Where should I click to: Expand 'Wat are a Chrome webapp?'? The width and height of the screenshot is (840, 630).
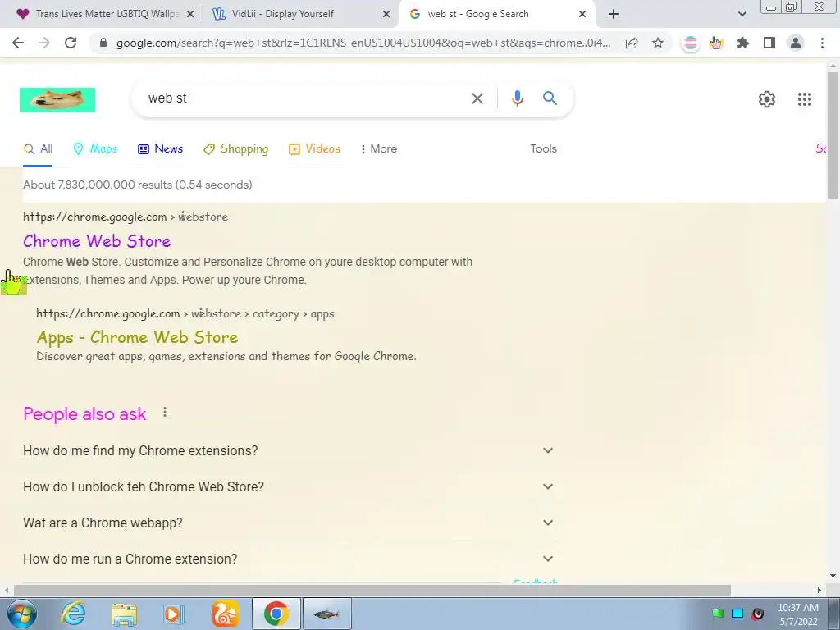click(x=289, y=523)
